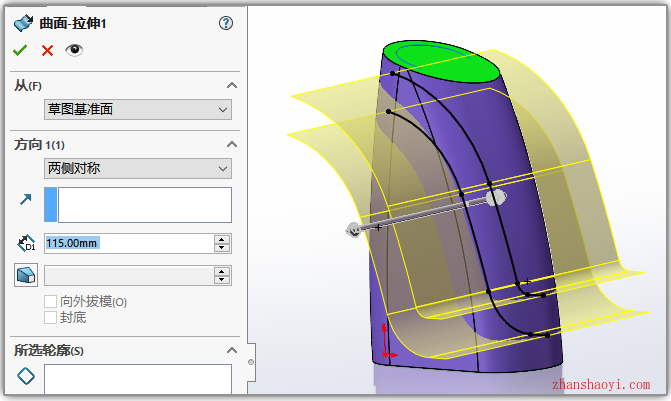Click the depth drag handle arrow at left

[353, 230]
